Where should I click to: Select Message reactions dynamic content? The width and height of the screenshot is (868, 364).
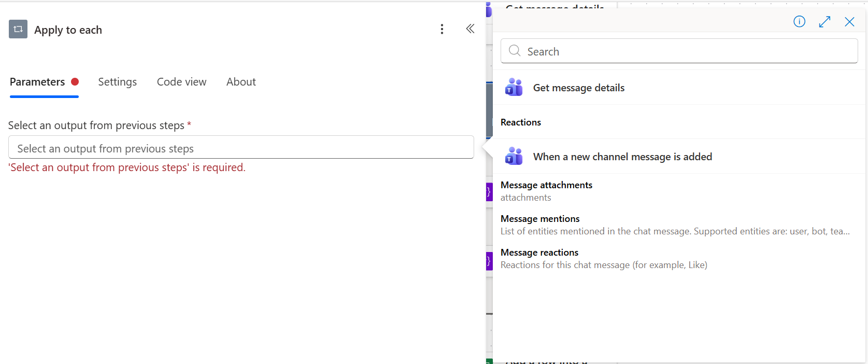[679, 258]
